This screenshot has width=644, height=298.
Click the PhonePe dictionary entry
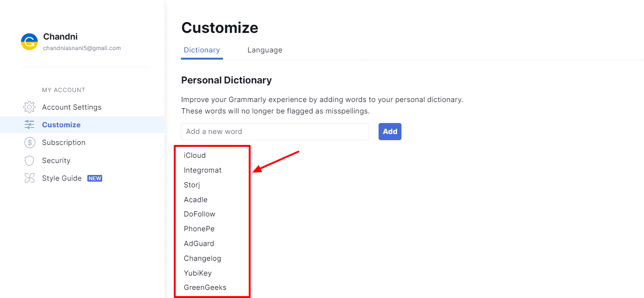[199, 229]
